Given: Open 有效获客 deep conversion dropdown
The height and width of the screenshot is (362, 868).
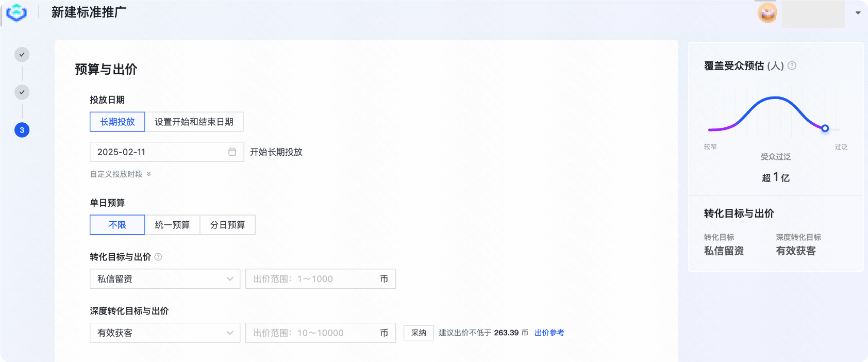Looking at the screenshot, I should point(165,333).
